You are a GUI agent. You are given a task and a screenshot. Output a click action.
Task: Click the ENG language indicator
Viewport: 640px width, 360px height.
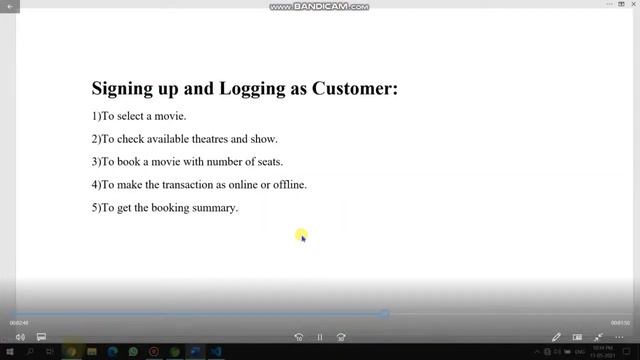[x=580, y=352]
